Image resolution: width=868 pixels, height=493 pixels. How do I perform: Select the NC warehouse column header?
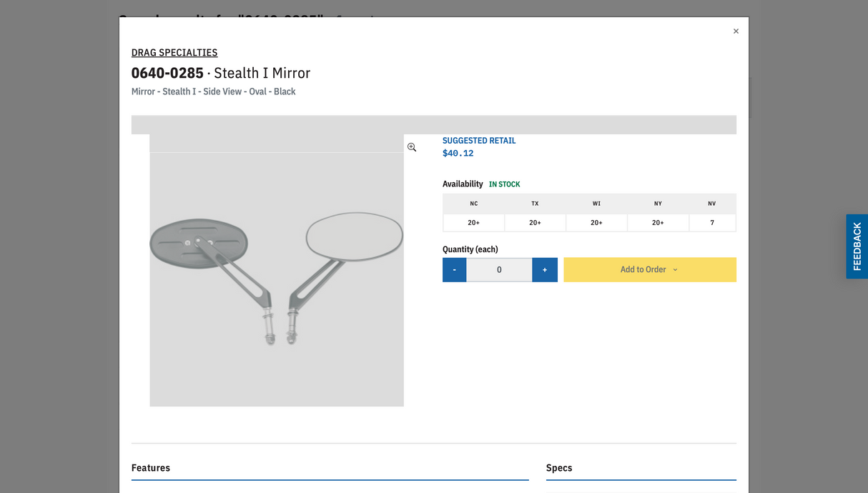(x=474, y=204)
